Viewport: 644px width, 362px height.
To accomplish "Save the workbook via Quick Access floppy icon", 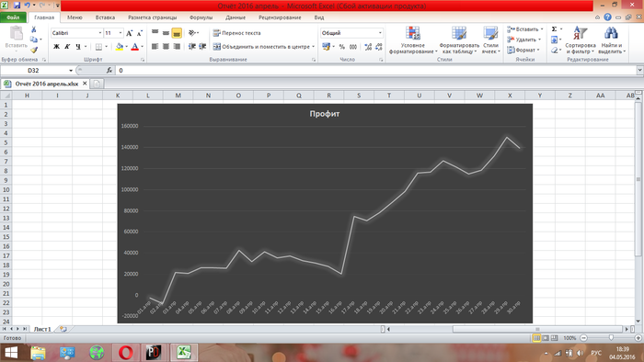I will coord(17,6).
